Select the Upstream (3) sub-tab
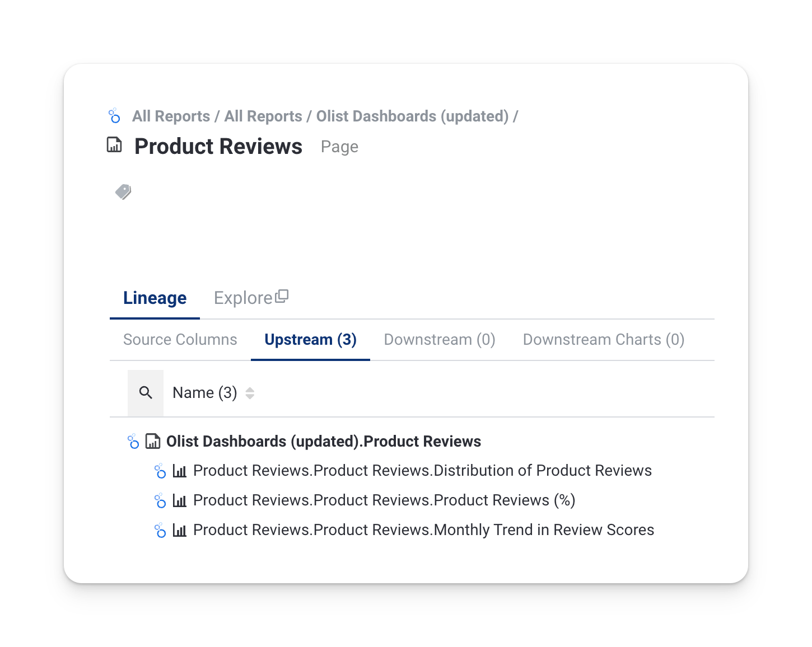 coord(310,340)
